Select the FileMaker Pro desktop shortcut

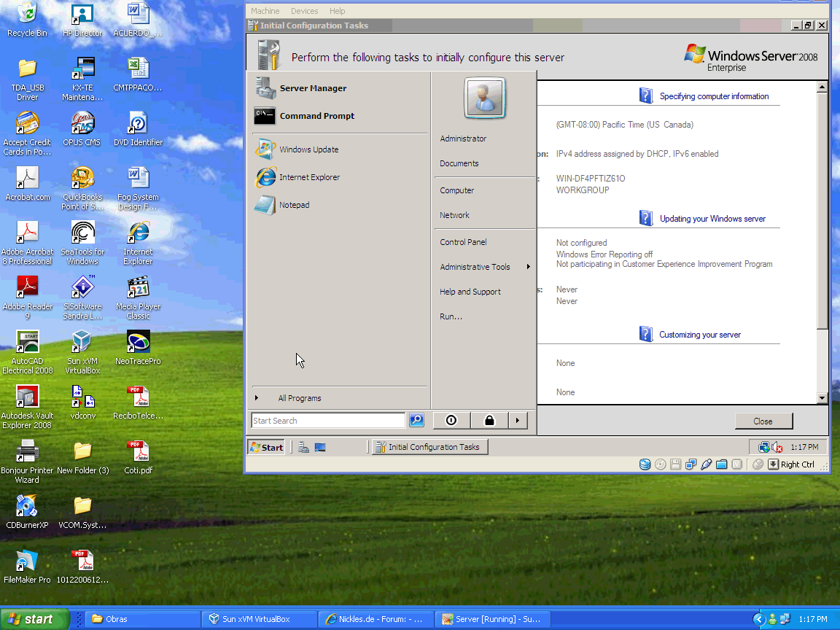27,567
